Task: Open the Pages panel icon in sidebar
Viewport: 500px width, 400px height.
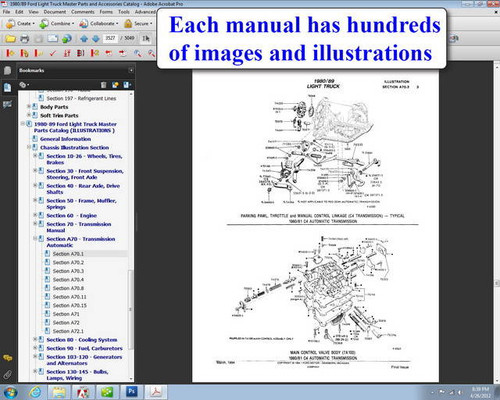Action: (x=7, y=70)
